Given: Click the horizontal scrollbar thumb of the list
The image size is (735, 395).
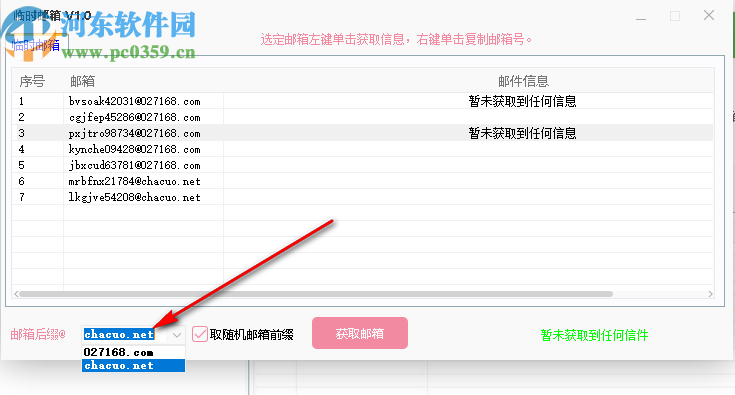Looking at the screenshot, I should [316, 294].
